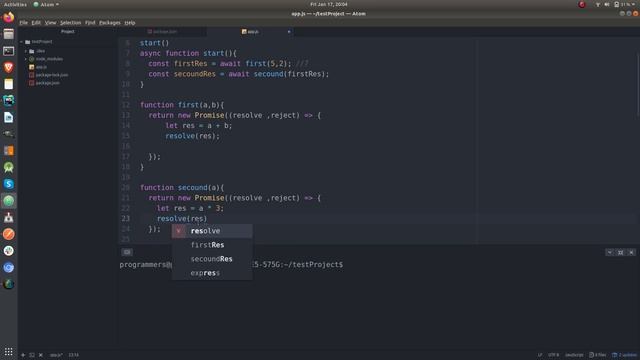Image resolution: width=640 pixels, height=360 pixels.
Task: Show Applications grid in the dock
Action: (x=9, y=351)
